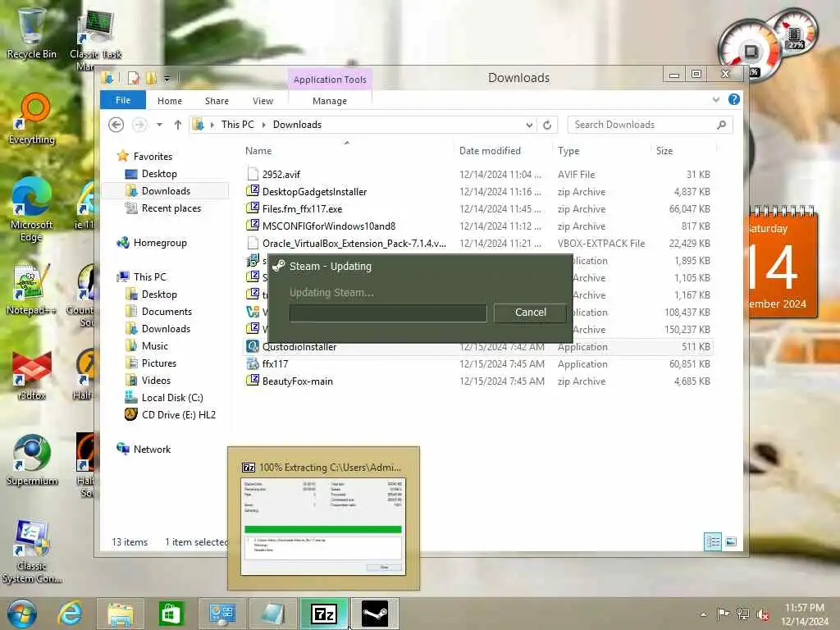Image resolution: width=840 pixels, height=630 pixels.
Task: Open the Control Panel taskbar icon
Action: [221, 614]
